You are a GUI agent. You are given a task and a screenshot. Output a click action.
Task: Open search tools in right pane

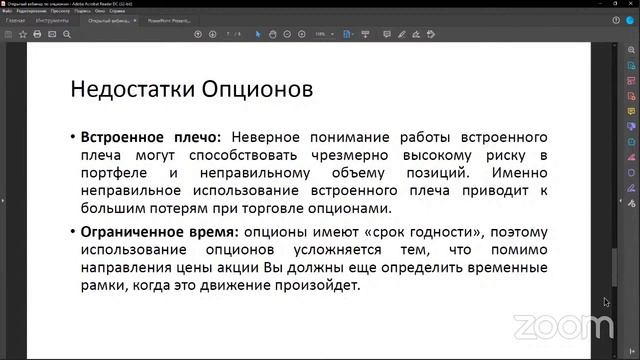(x=631, y=50)
